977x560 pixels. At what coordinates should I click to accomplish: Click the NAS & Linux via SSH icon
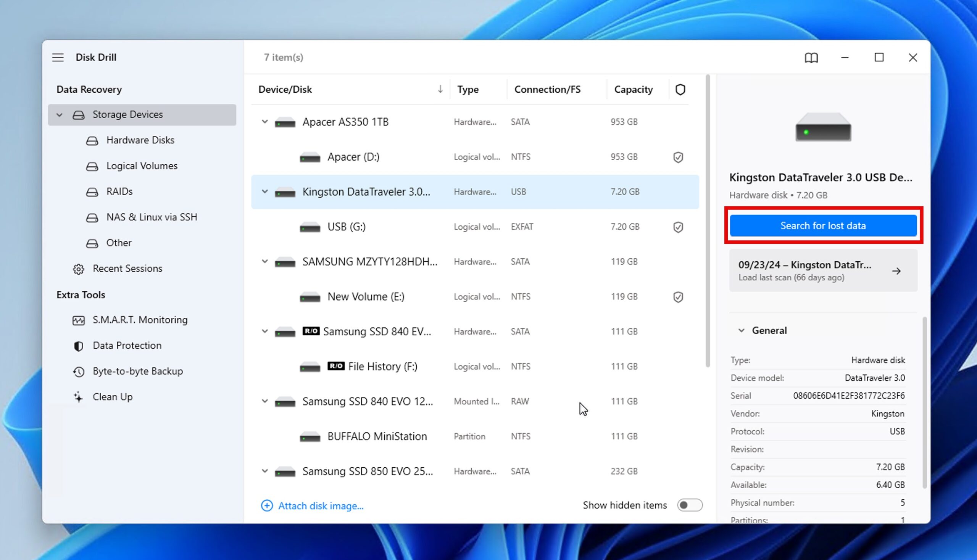93,217
